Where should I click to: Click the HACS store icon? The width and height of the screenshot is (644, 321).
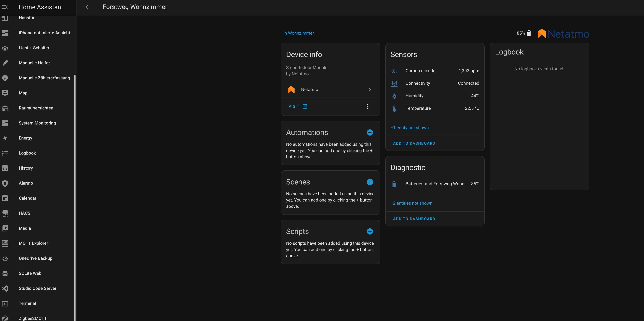[x=5, y=213]
